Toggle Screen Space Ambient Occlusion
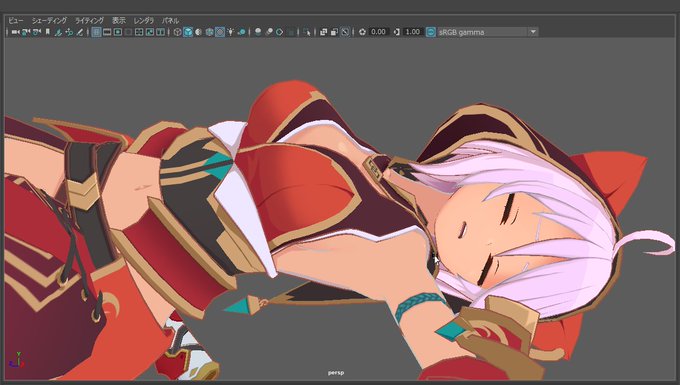The width and height of the screenshot is (680, 385). coord(258,32)
